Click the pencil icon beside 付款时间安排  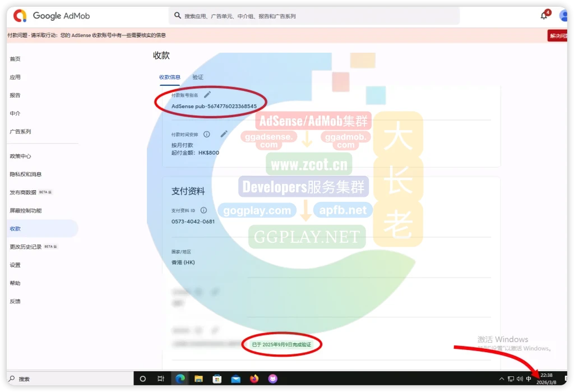[x=224, y=134]
